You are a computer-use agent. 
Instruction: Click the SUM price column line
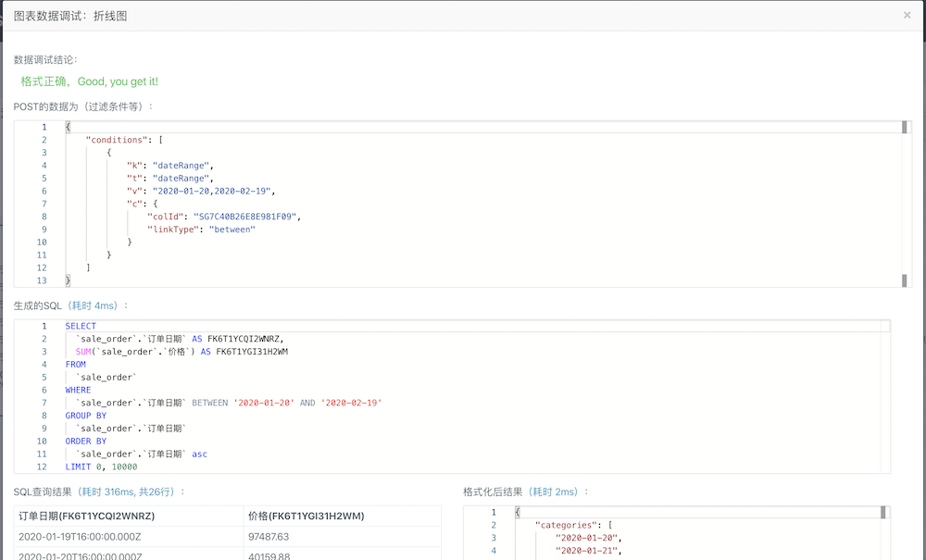[181, 352]
